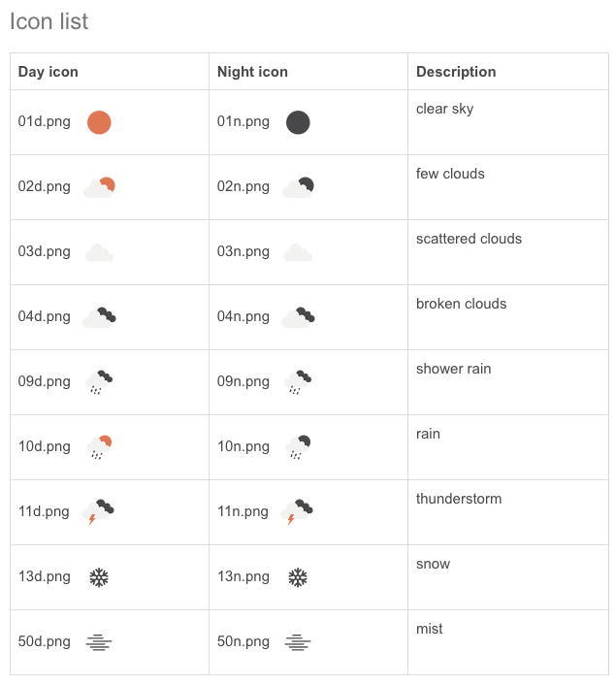Image resolution: width=616 pixels, height=685 pixels.
Task: Click the rain night icon with moon
Action: [x=298, y=447]
